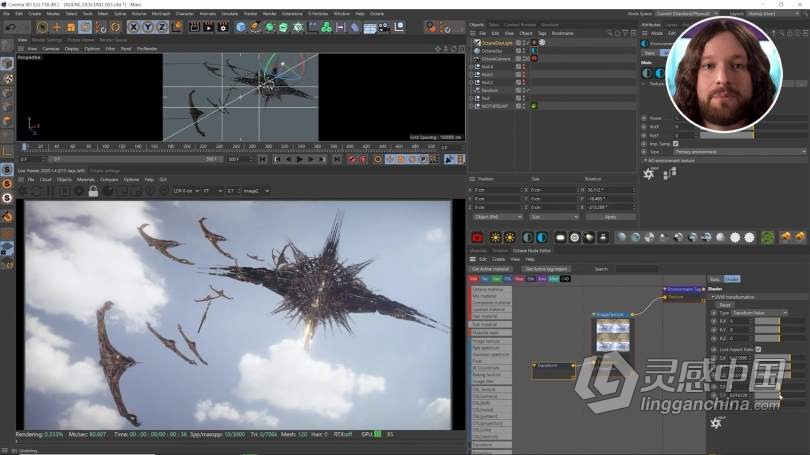810x455 pixels.
Task: Click the green Octane recycle icon
Action: 768,238
